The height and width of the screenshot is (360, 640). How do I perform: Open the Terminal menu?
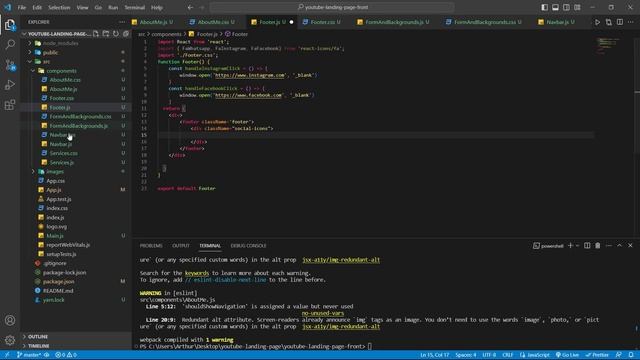pos(134,7)
